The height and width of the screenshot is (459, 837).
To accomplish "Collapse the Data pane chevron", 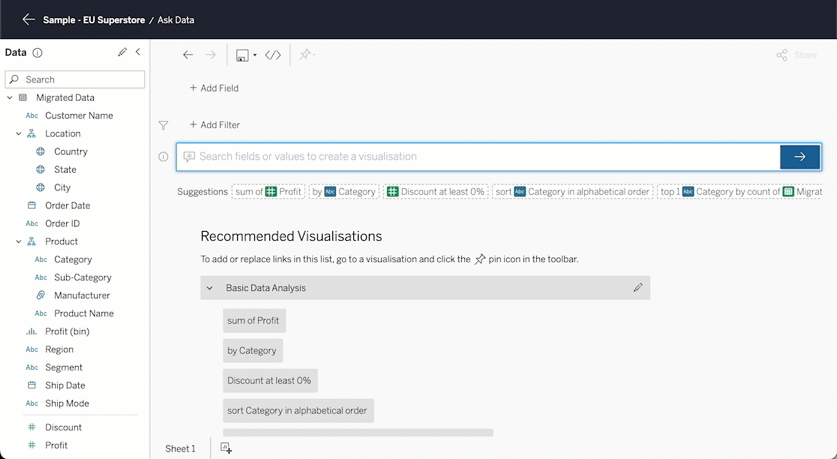I will tap(138, 52).
